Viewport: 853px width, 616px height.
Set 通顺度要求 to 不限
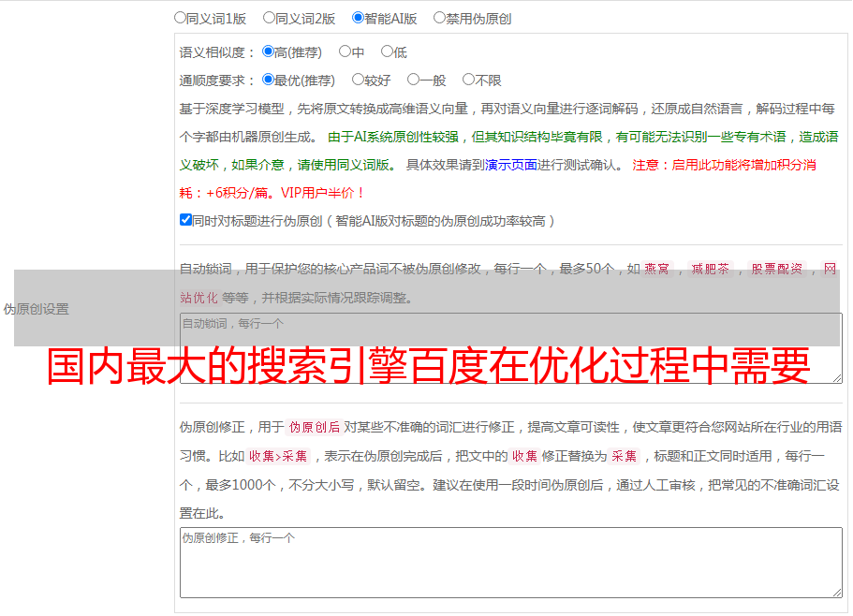468,80
